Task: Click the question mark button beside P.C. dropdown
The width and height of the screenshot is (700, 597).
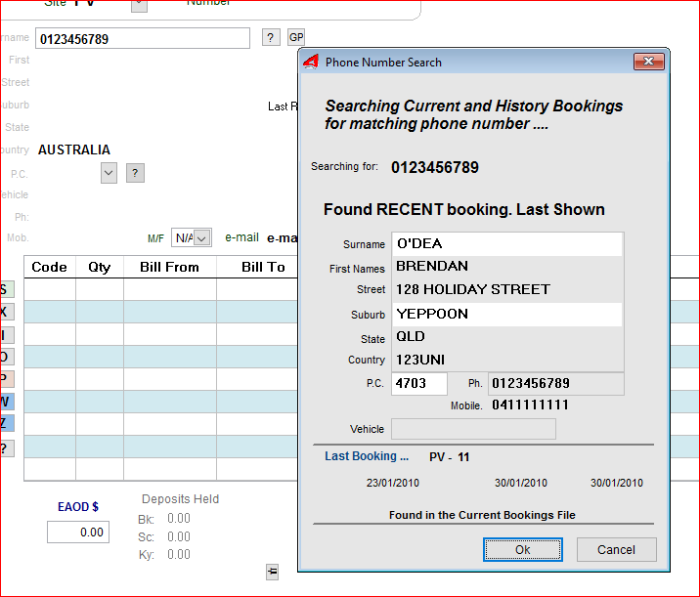Action: (136, 173)
